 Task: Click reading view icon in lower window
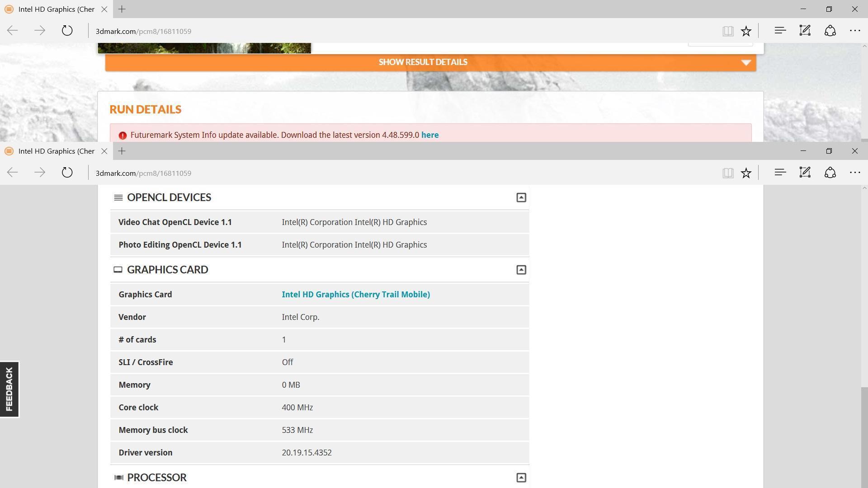pyautogui.click(x=727, y=173)
